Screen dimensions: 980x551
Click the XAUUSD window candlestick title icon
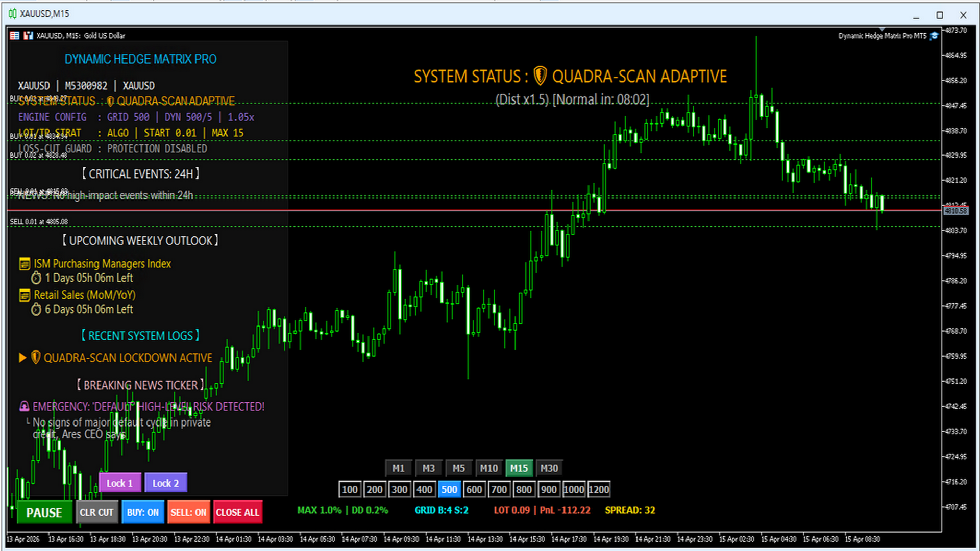click(12, 14)
